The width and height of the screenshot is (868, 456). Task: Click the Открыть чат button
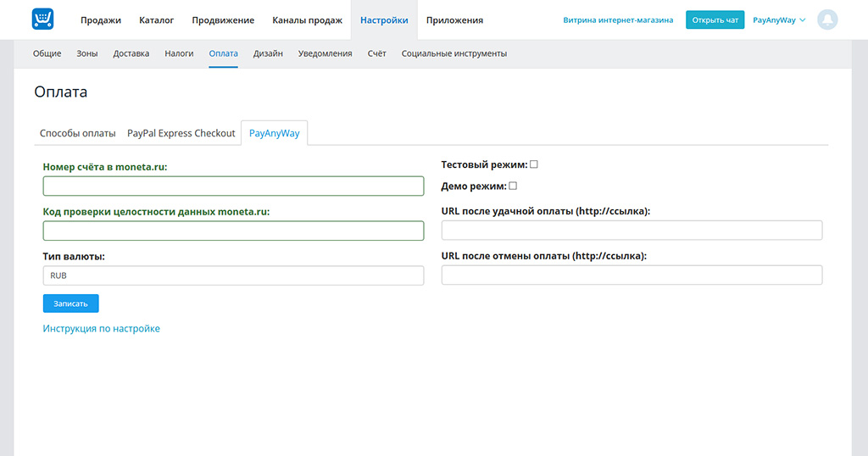point(715,20)
